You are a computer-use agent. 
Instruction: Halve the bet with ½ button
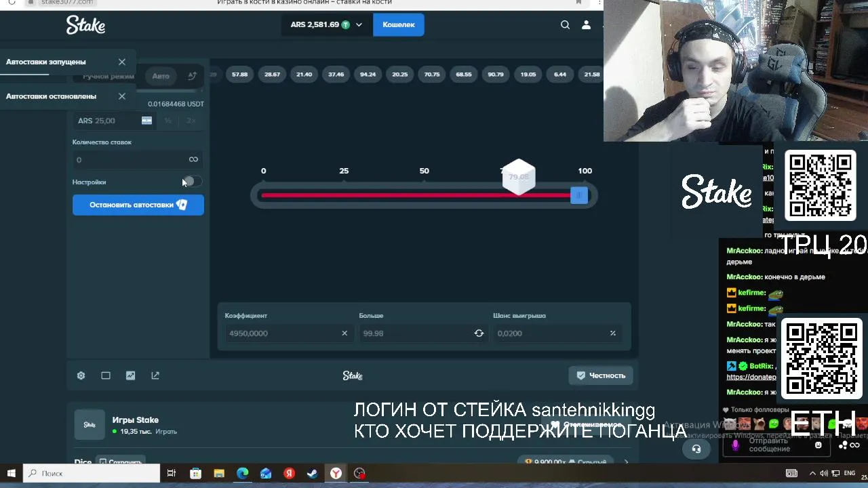point(167,121)
